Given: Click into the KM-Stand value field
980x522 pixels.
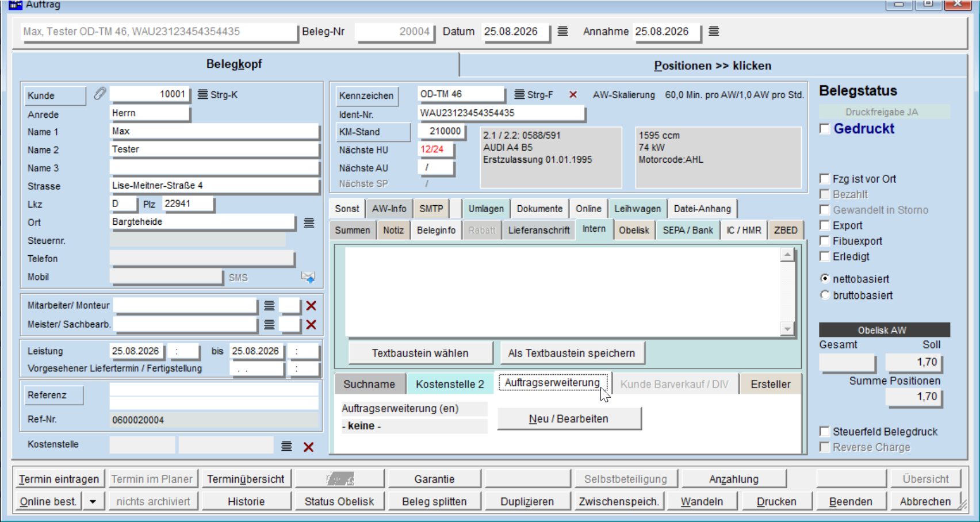Looking at the screenshot, I should [x=441, y=131].
